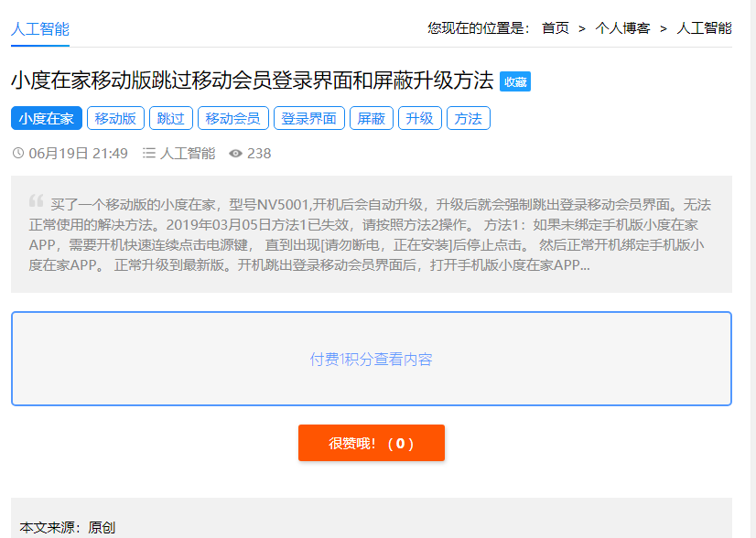
Task: Open the 人工智能 category under the title
Action: [188, 154]
